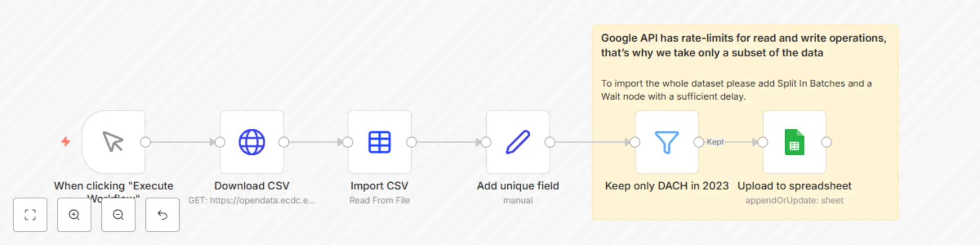Open the Google Sheets icon on Upload node

pyautogui.click(x=794, y=142)
